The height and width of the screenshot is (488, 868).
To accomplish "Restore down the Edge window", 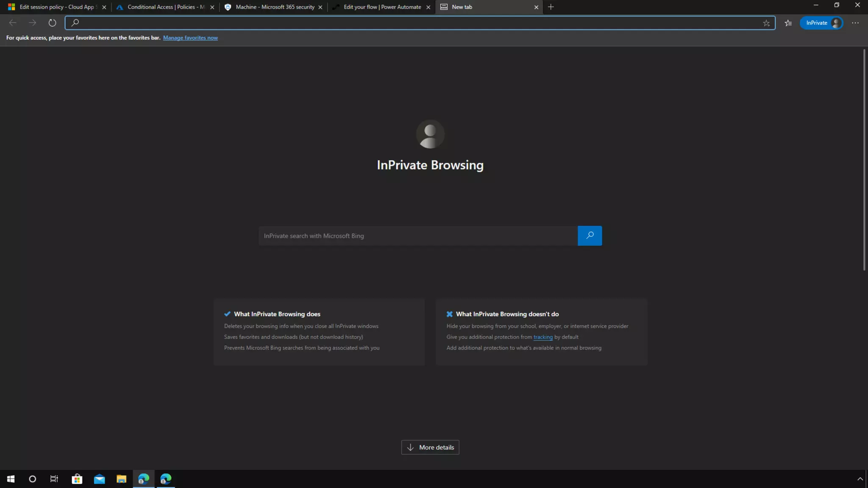I will coord(837,5).
